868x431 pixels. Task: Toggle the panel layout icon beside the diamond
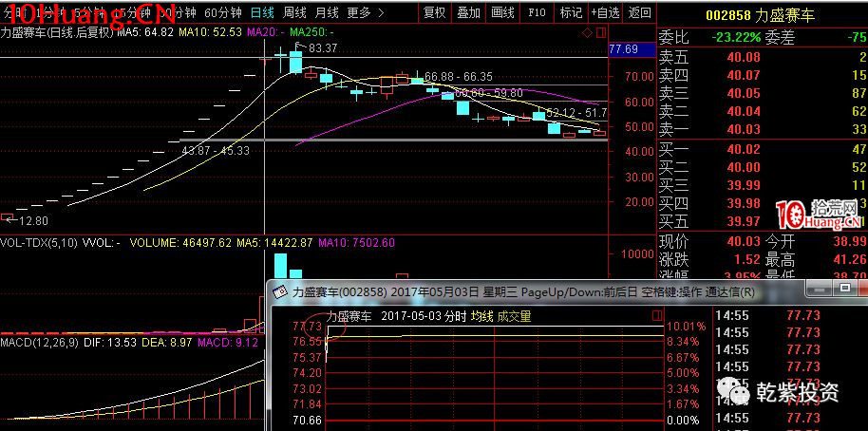[600, 33]
